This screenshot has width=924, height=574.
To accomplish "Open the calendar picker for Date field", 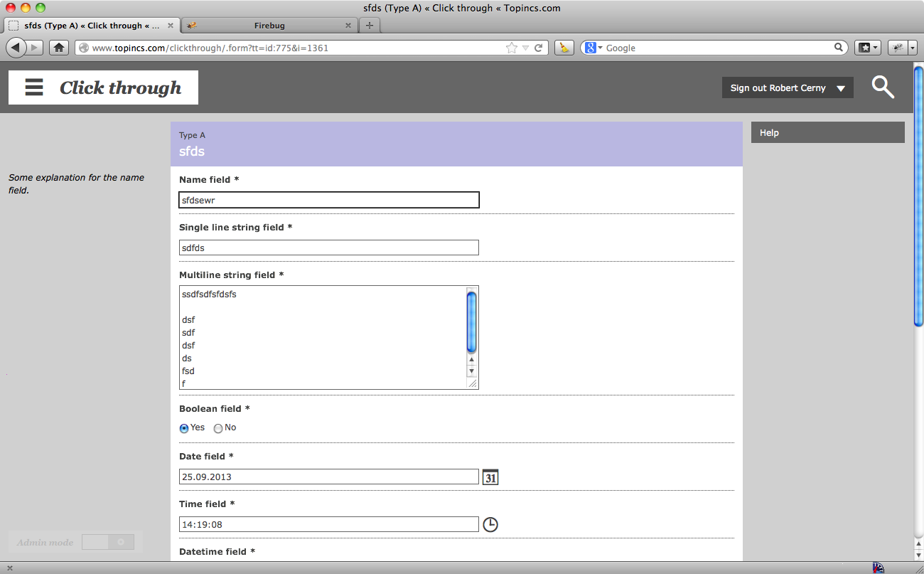I will 490,477.
